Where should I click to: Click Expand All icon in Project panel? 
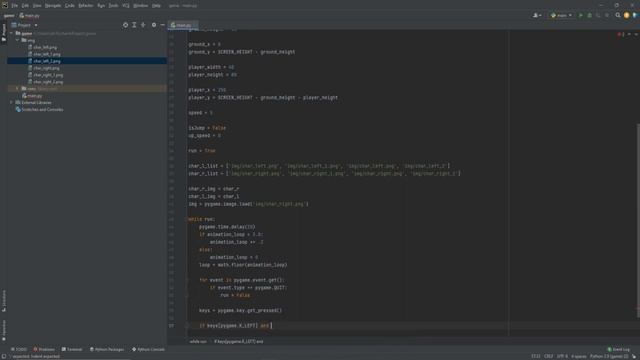[134, 25]
